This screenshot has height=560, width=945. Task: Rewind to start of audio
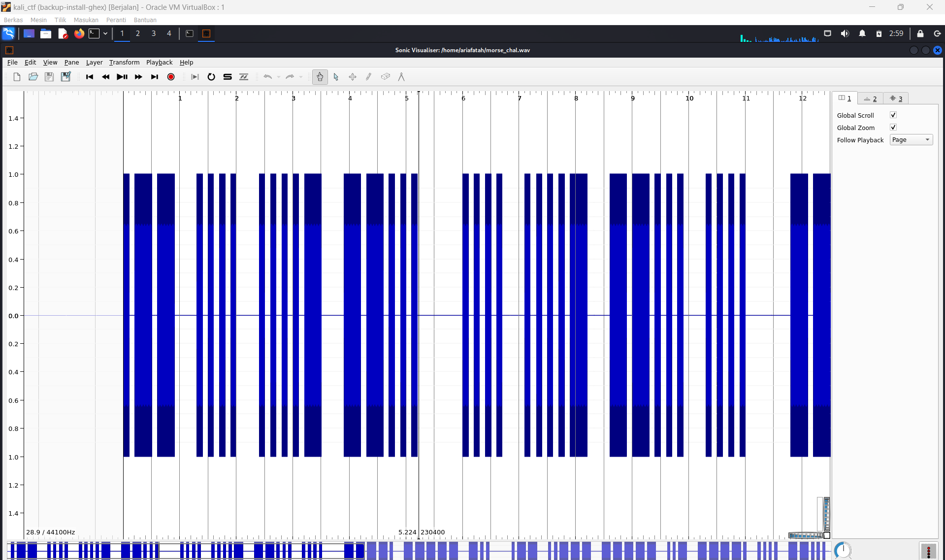click(90, 77)
